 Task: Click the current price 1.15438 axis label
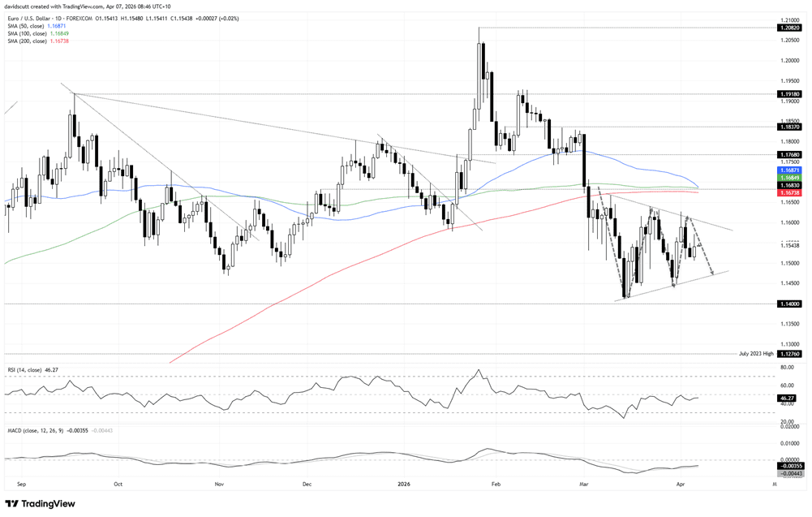[790, 244]
